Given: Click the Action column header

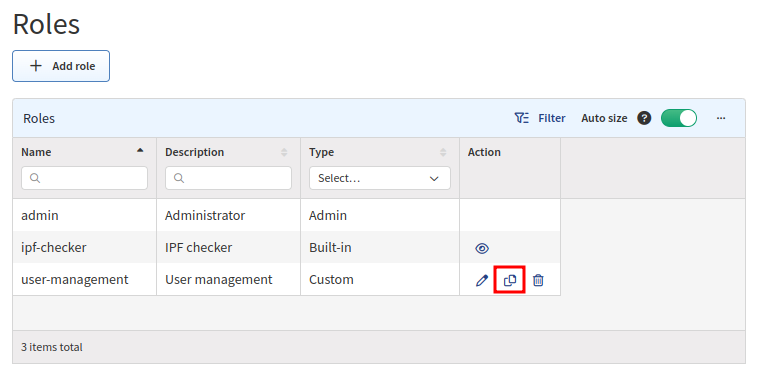Looking at the screenshot, I should 484,152.
